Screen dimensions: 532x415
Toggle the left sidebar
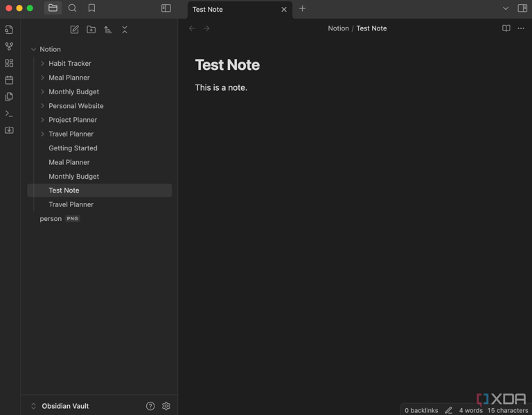coord(166,8)
